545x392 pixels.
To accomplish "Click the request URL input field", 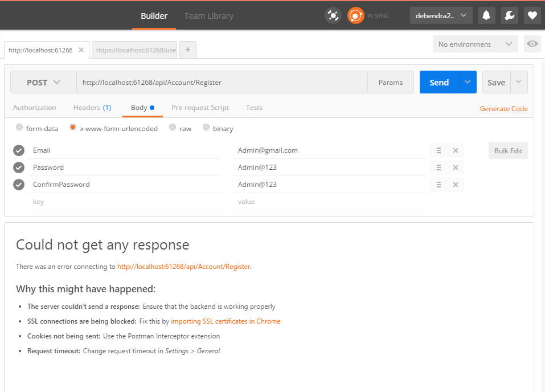I will coord(222,83).
